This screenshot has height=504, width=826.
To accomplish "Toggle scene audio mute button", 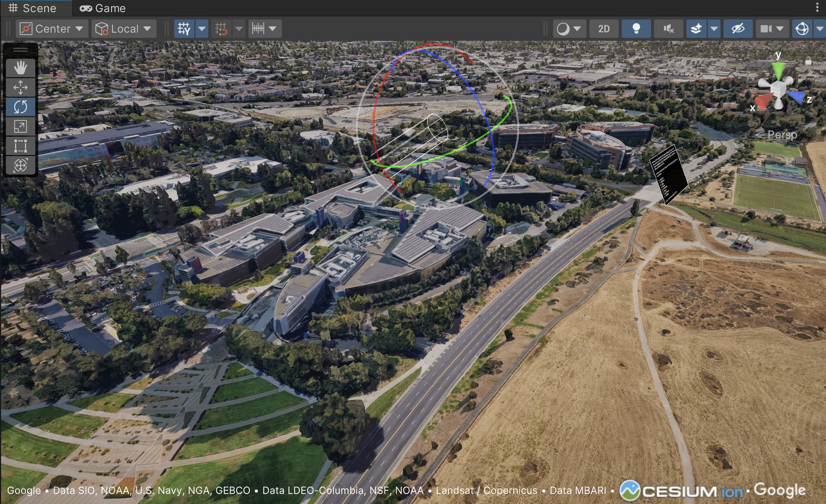I will coord(668,29).
